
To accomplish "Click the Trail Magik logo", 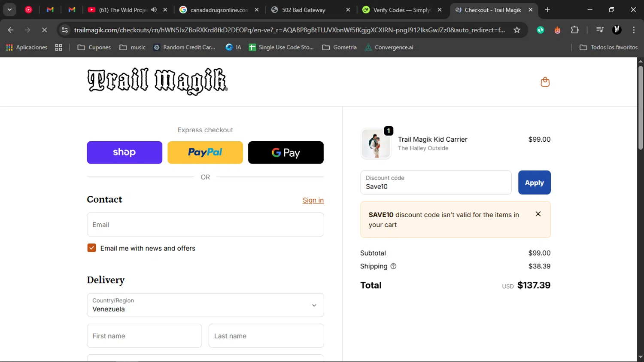I will coord(158,81).
